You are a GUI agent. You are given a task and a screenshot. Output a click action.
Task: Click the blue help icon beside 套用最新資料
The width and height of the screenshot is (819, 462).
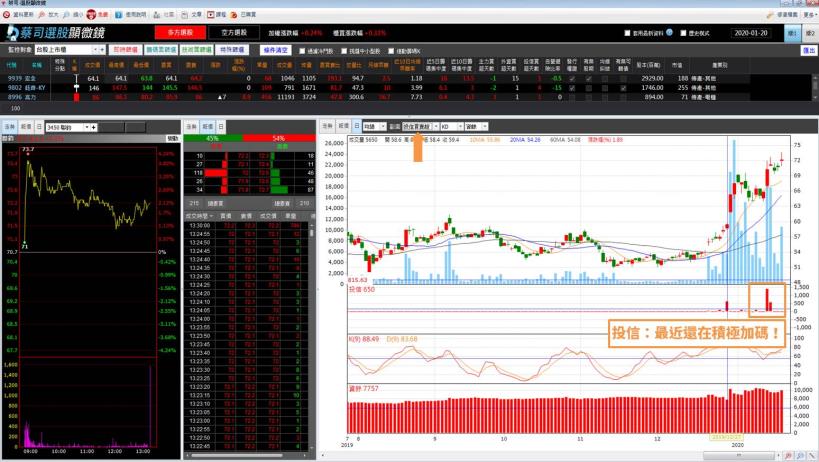click(x=668, y=32)
